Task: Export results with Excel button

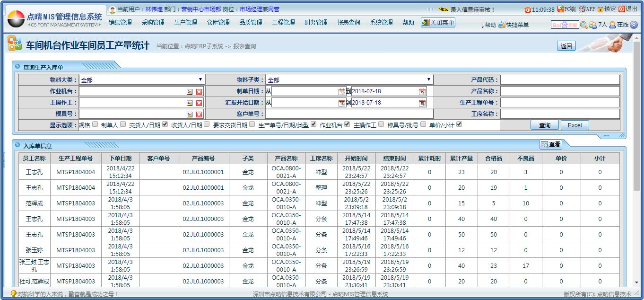Action: [574, 125]
